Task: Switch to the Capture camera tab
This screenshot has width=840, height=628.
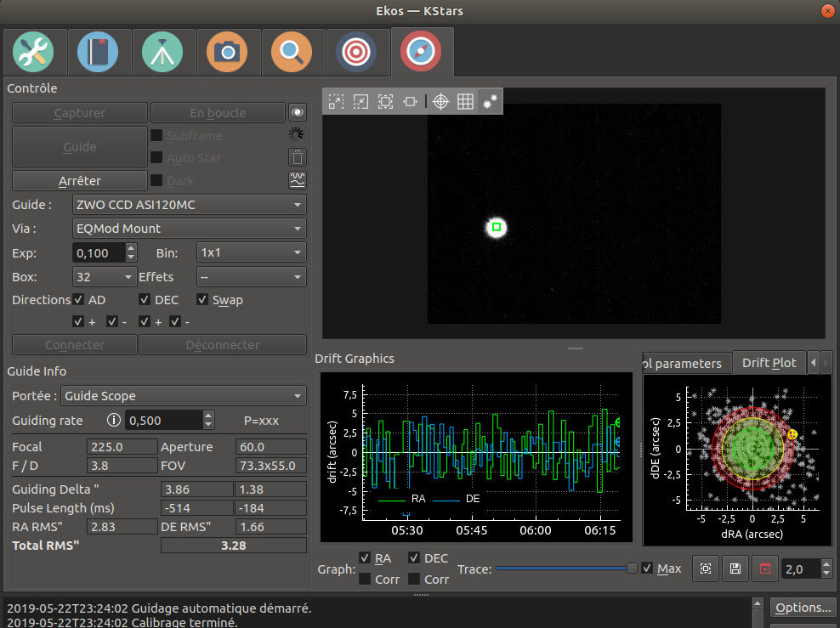Action: [227, 52]
